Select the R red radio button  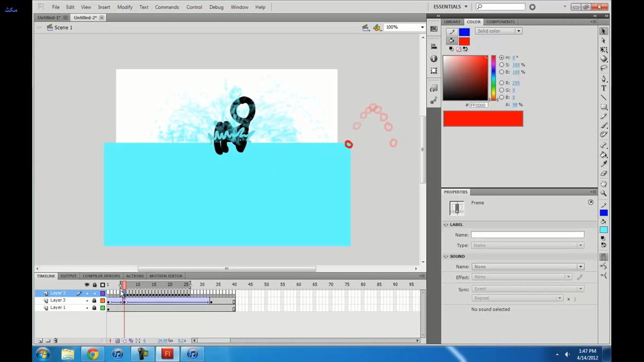pos(502,83)
